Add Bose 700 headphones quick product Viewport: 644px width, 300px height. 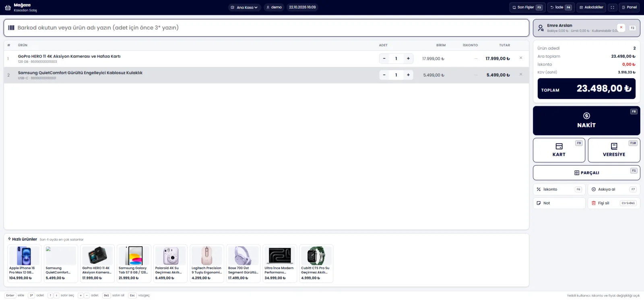pyautogui.click(x=243, y=263)
